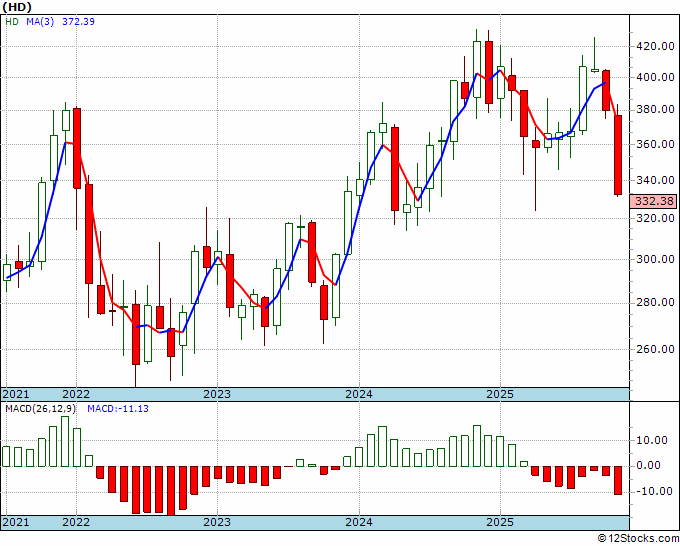Click the MACD(26,12,9) indicator label
The height and width of the screenshot is (546, 680).
[40, 409]
